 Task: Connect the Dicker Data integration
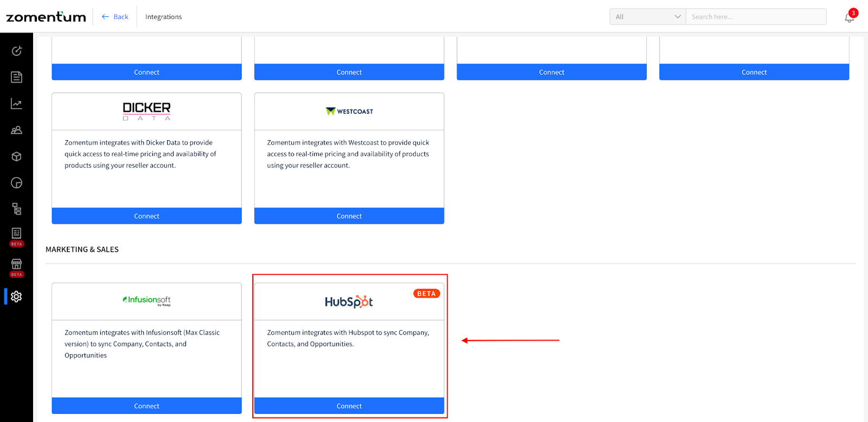click(146, 216)
